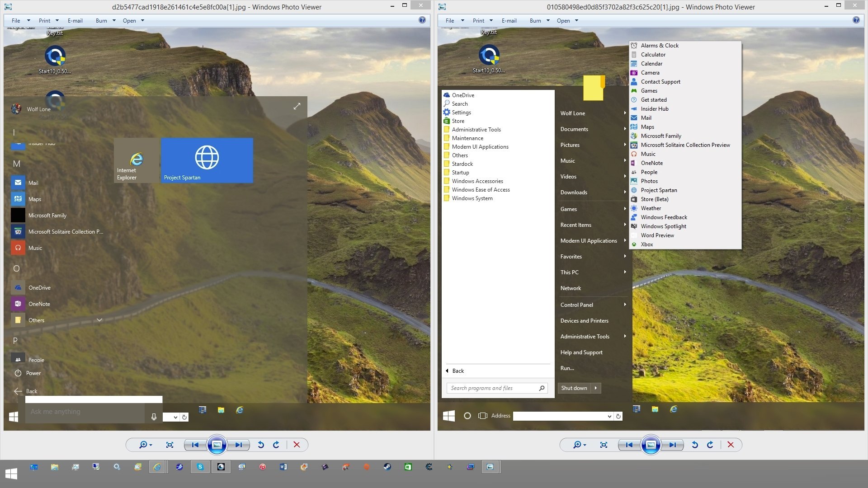Click 'Shut down' button in right photo
The height and width of the screenshot is (488, 868).
pyautogui.click(x=574, y=388)
